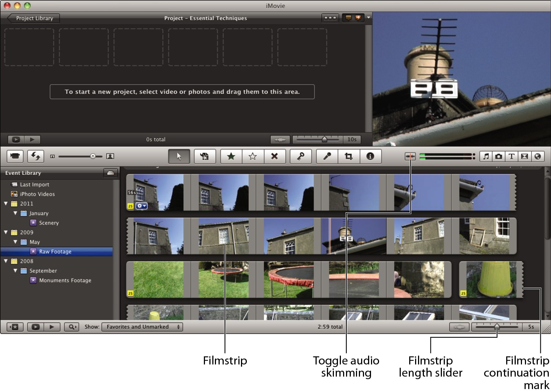Play project full screen

click(16, 140)
